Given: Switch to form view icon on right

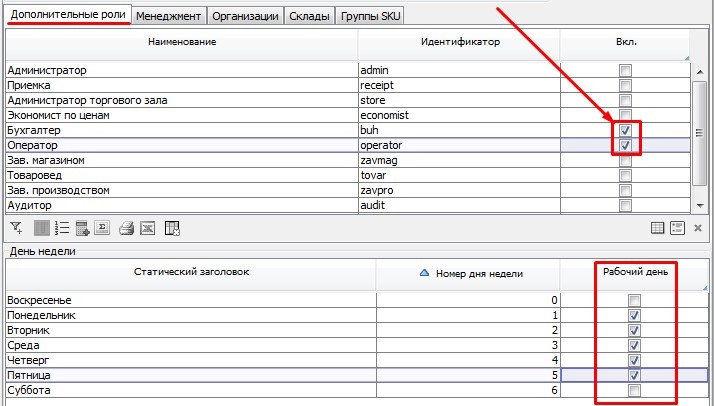Looking at the screenshot, I should pos(677,228).
